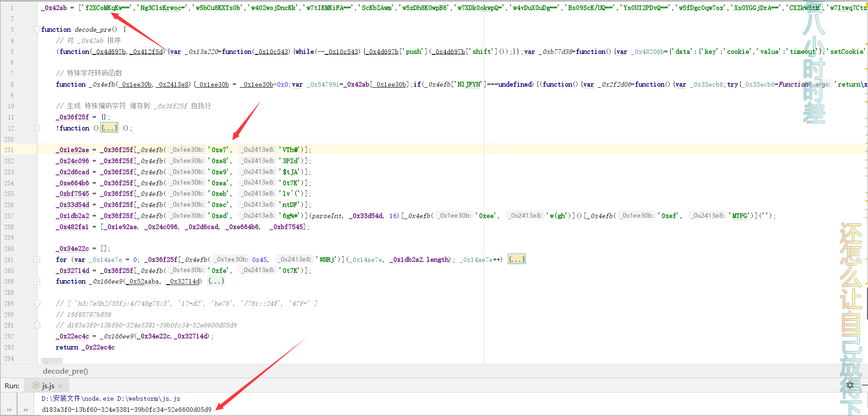The width and height of the screenshot is (868, 416).
Task: Close the js.js run tab
Action: [x=60, y=386]
